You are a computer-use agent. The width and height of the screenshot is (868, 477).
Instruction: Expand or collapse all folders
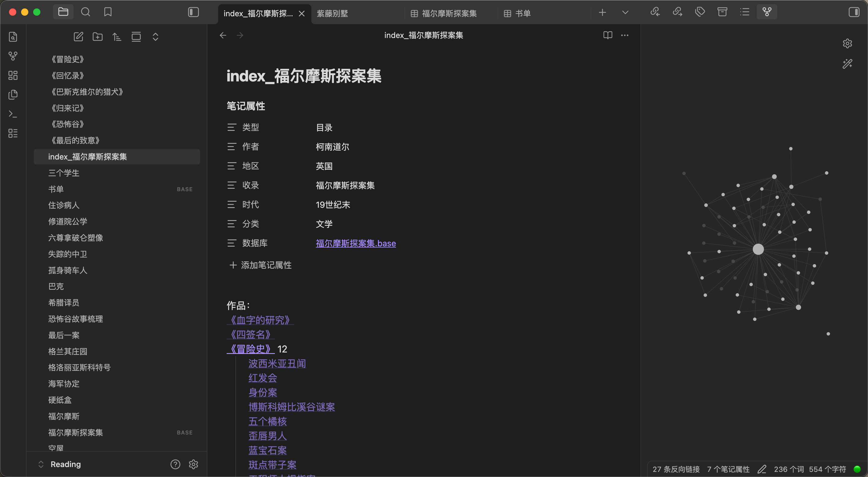[x=155, y=37]
